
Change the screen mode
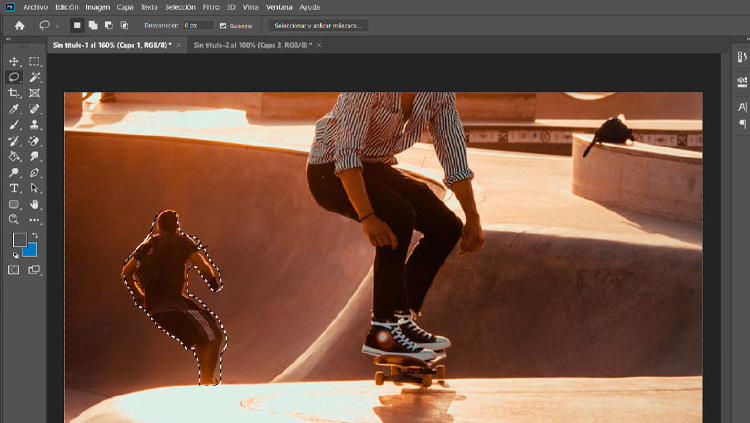click(x=34, y=270)
